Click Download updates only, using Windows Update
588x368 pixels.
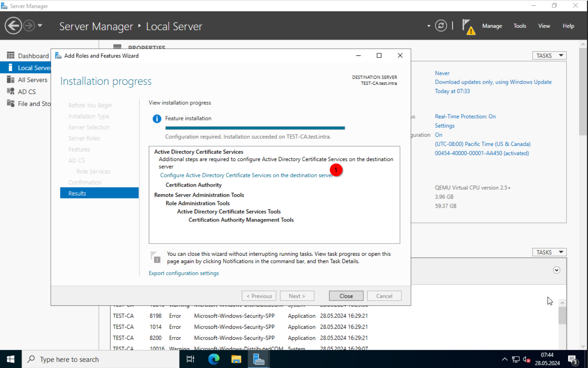pyautogui.click(x=493, y=82)
